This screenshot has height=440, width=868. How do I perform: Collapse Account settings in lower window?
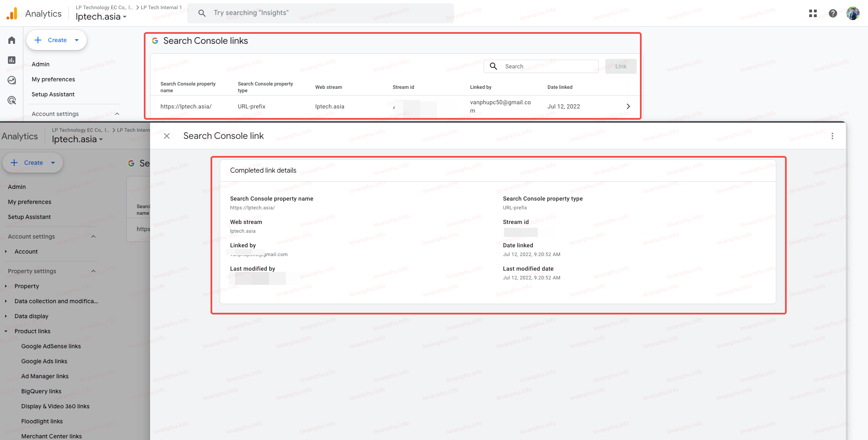93,236
